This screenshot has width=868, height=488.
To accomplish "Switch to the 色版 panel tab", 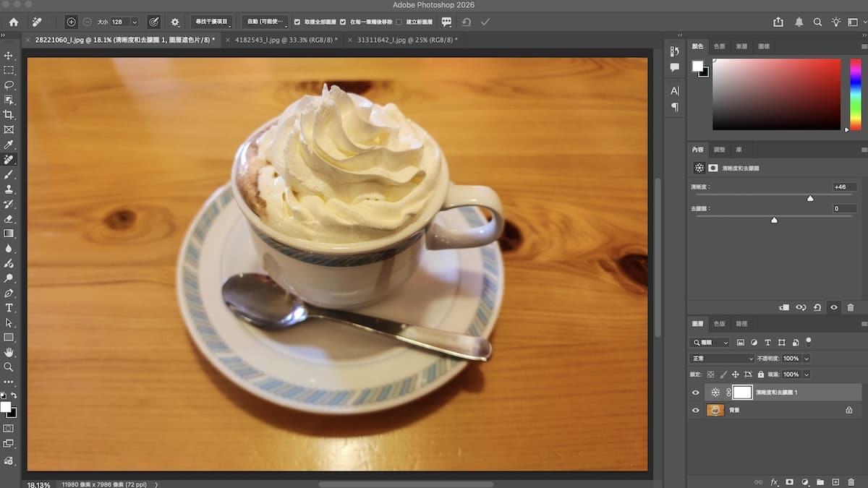I will 720,324.
